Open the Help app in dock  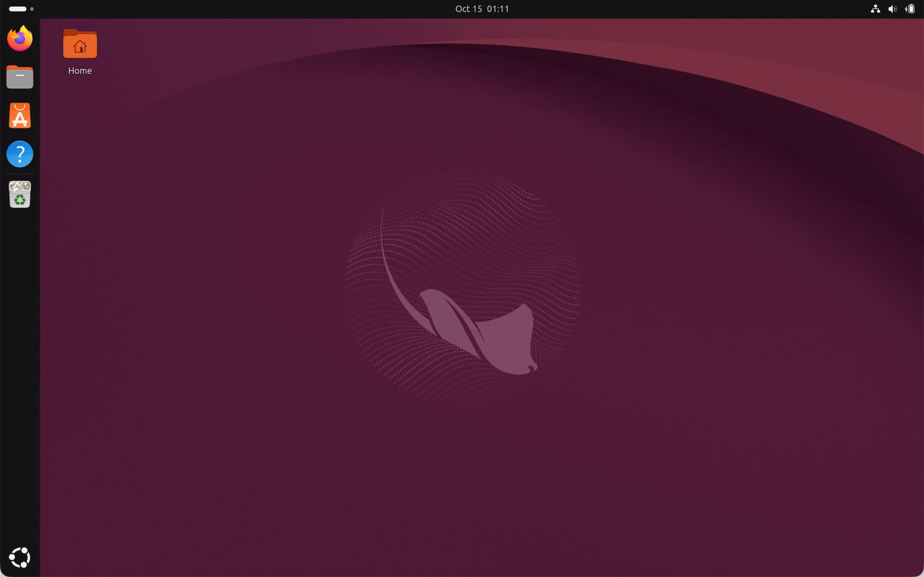coord(20,154)
